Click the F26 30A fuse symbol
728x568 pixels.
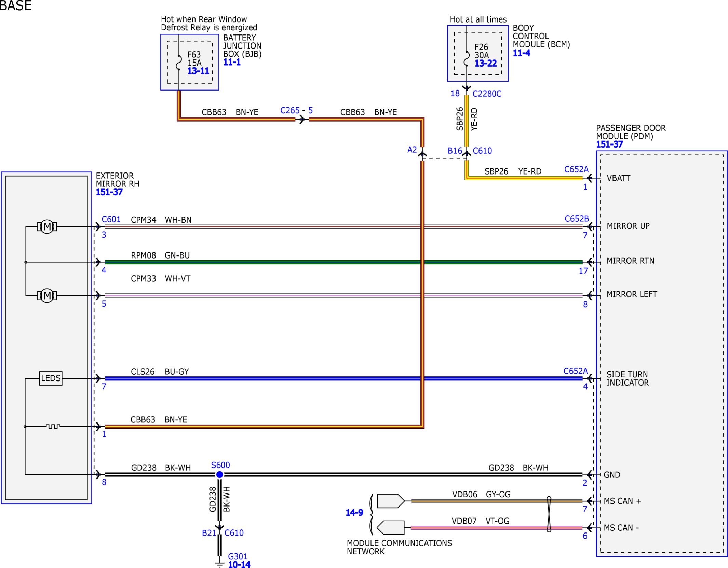[x=467, y=58]
